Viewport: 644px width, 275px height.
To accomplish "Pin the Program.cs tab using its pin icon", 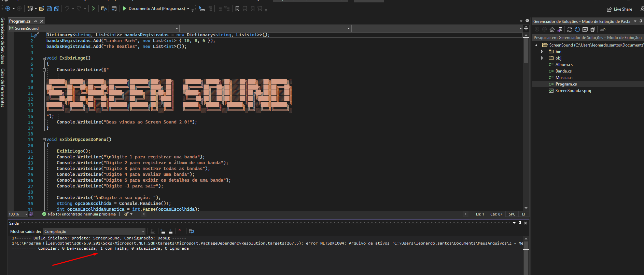I will coord(35,21).
